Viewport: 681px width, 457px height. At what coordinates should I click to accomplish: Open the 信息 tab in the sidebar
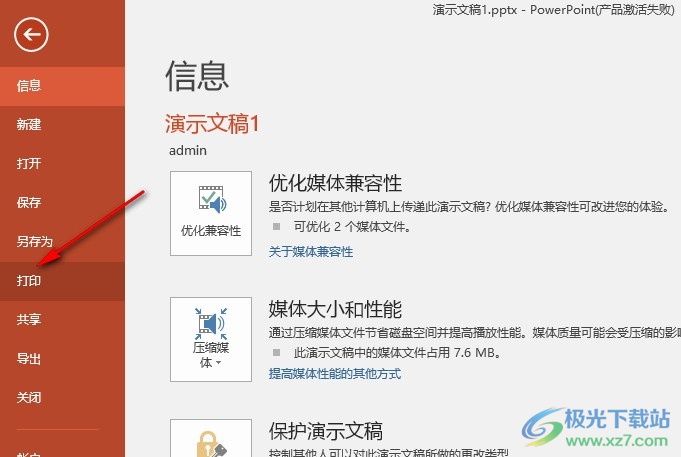pos(62,86)
